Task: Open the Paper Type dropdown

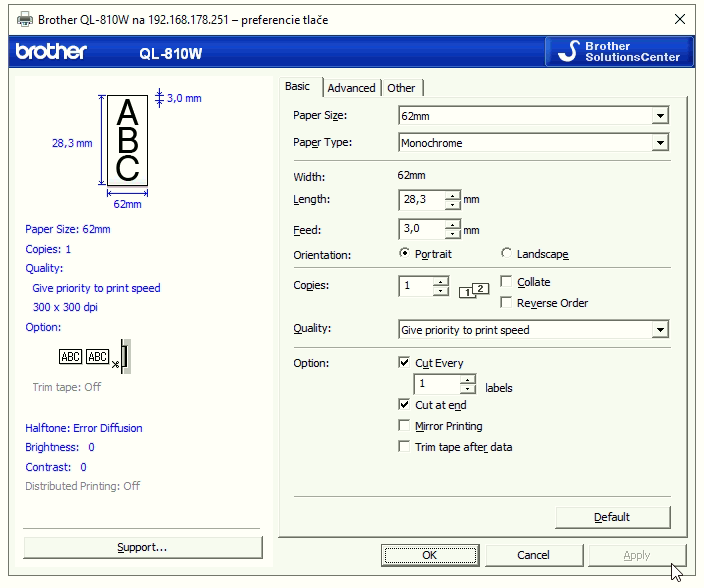Action: tap(660, 143)
